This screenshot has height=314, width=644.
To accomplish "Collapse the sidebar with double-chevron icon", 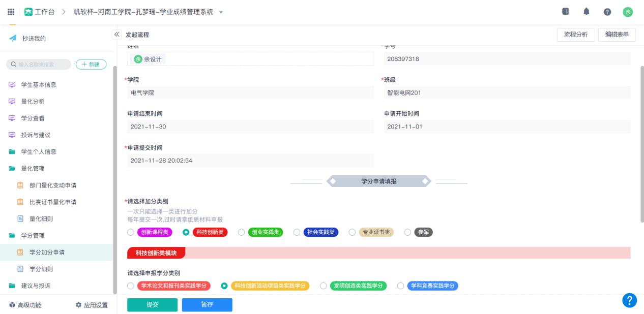I will pyautogui.click(x=116, y=34).
